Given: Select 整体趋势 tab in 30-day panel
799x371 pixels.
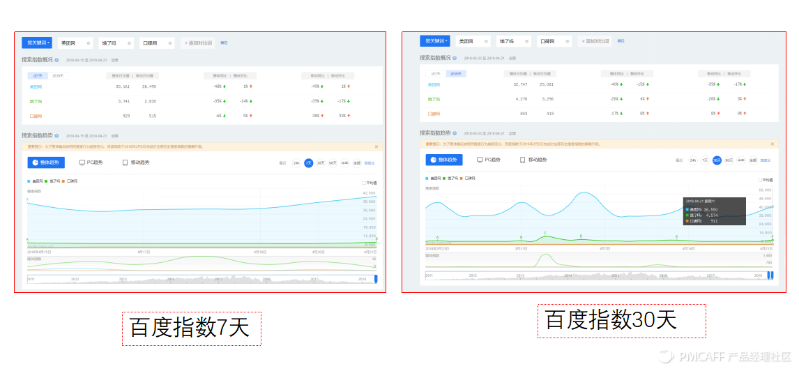Looking at the screenshot, I should 444,160.
